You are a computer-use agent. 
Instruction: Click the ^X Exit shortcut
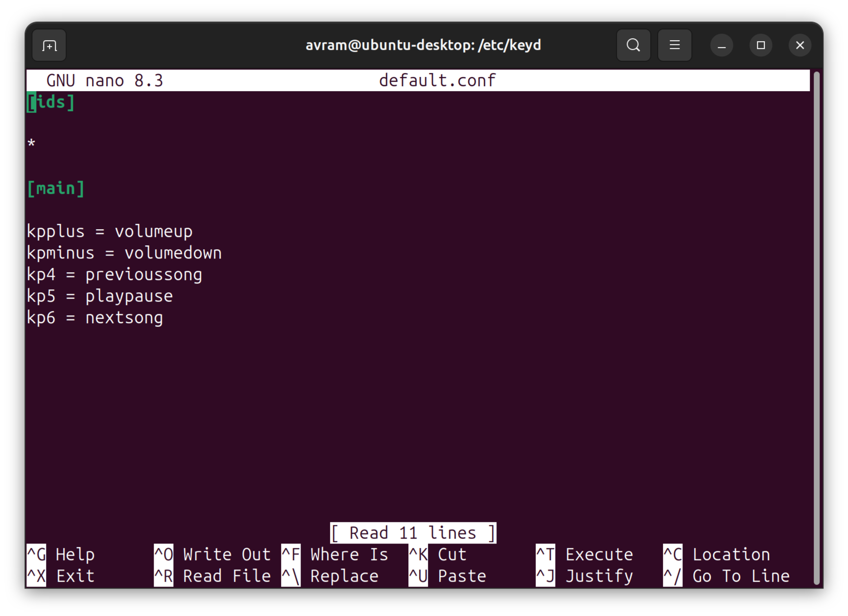pos(61,576)
